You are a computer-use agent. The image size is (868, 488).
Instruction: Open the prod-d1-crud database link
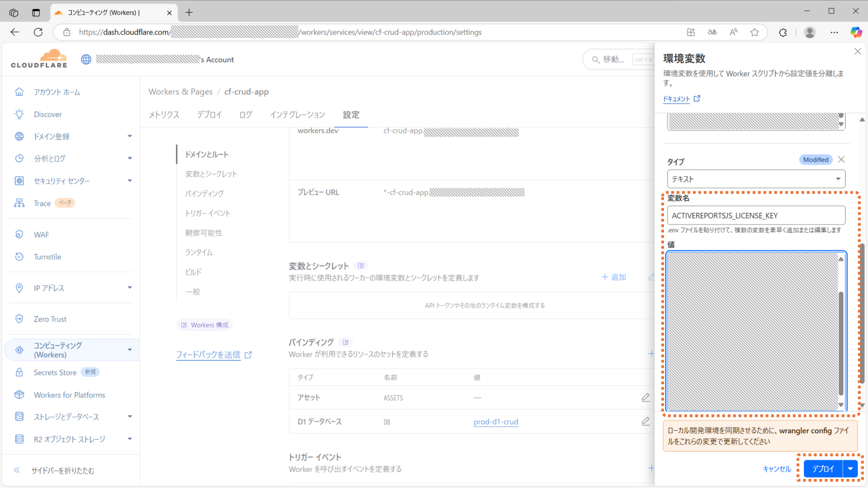tap(496, 422)
